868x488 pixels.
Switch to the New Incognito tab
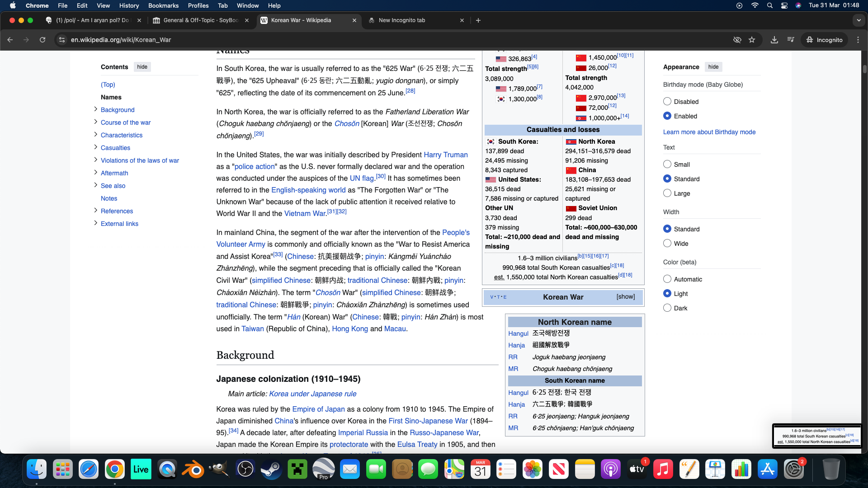401,20
